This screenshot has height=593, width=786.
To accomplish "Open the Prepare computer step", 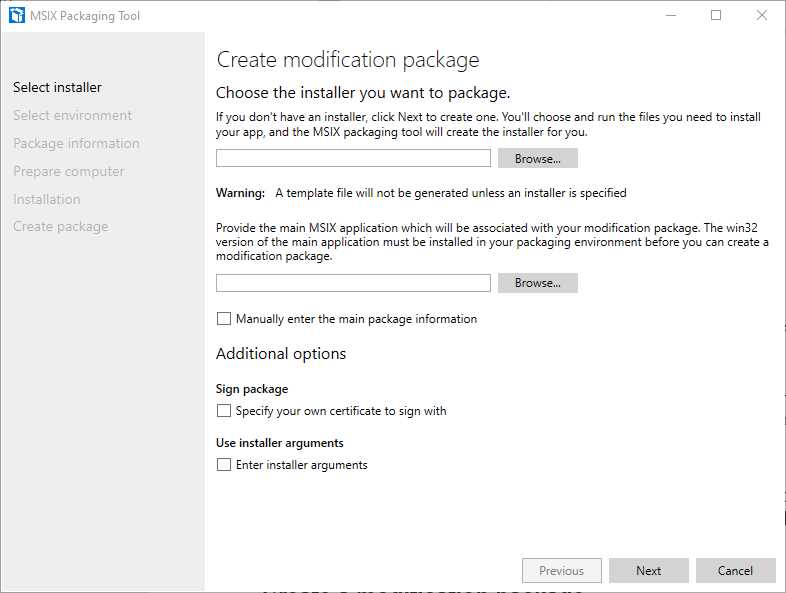I will (69, 171).
